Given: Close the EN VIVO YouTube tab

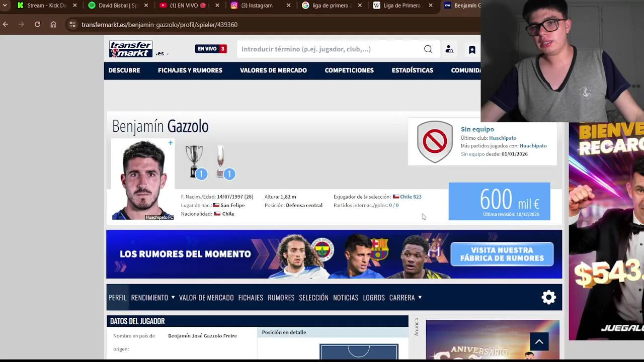Looking at the screenshot, I should click(x=217, y=6).
